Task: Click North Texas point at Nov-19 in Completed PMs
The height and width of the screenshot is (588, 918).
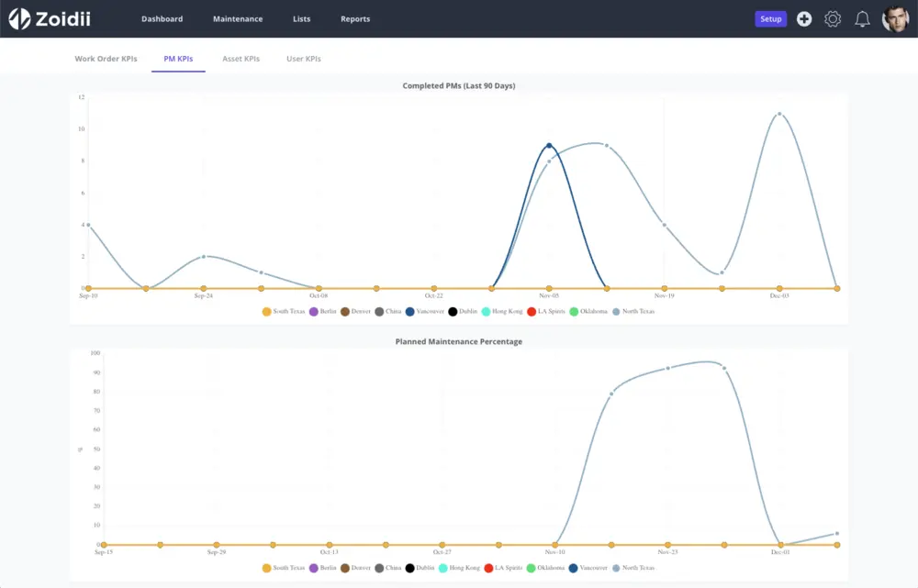Action: coord(664,225)
